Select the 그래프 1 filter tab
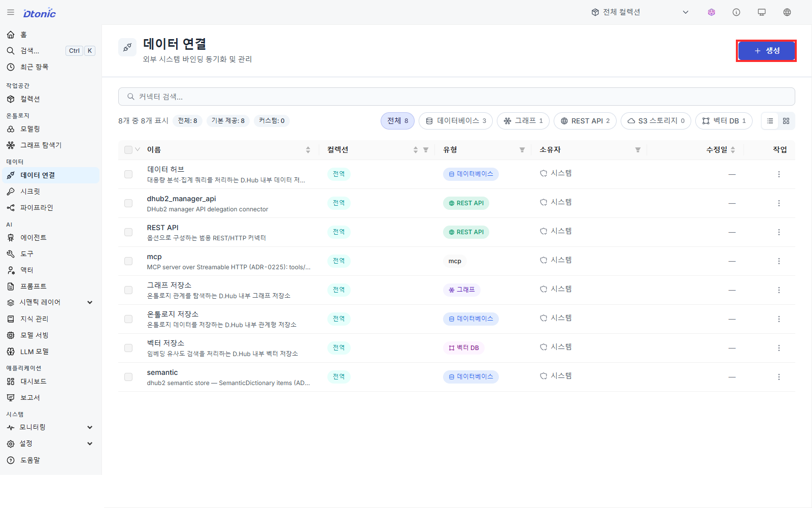The width and height of the screenshot is (812, 508). pos(523,121)
